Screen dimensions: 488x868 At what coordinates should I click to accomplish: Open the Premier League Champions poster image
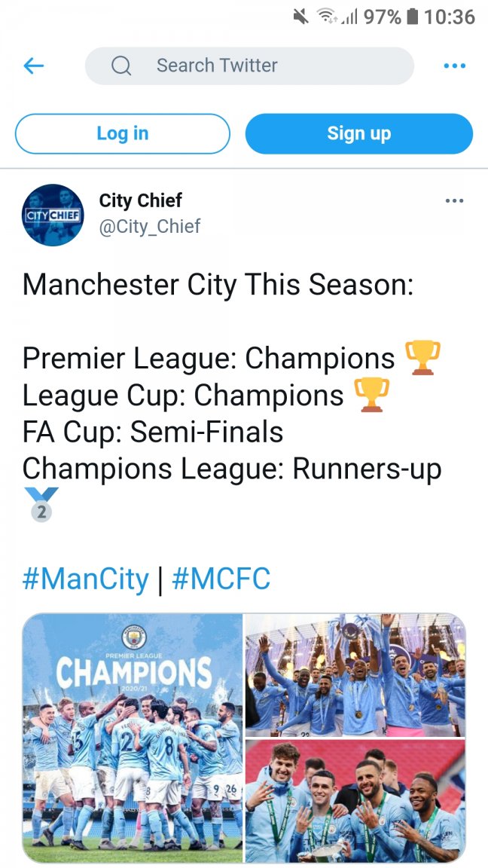[133, 738]
